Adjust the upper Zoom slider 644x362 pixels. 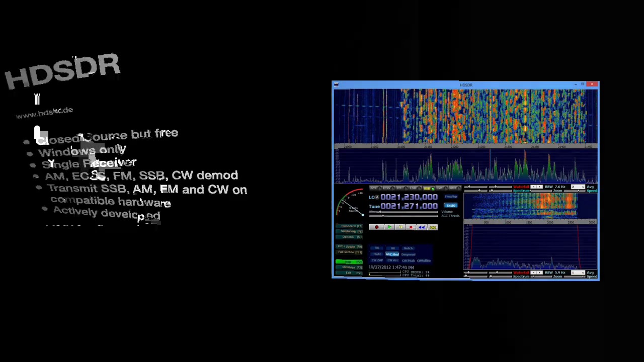pos(541,191)
